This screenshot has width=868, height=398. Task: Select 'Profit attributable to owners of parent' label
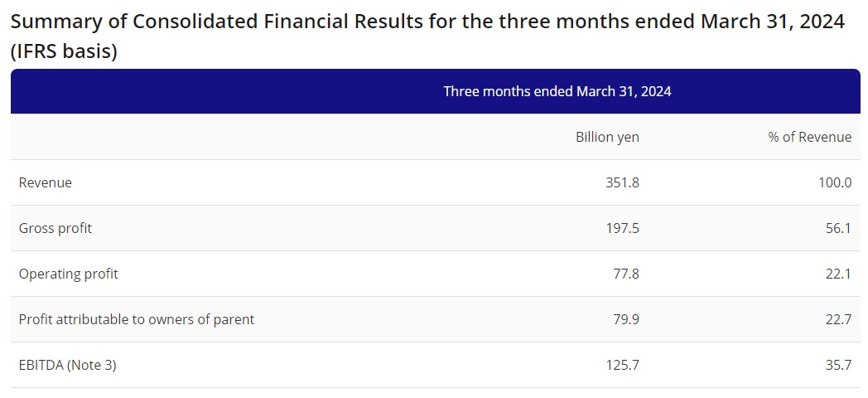point(137,319)
